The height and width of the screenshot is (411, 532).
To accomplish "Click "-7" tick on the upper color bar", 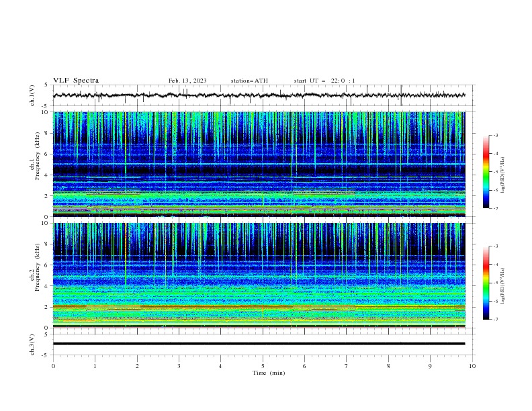I will pyautogui.click(x=495, y=208).
